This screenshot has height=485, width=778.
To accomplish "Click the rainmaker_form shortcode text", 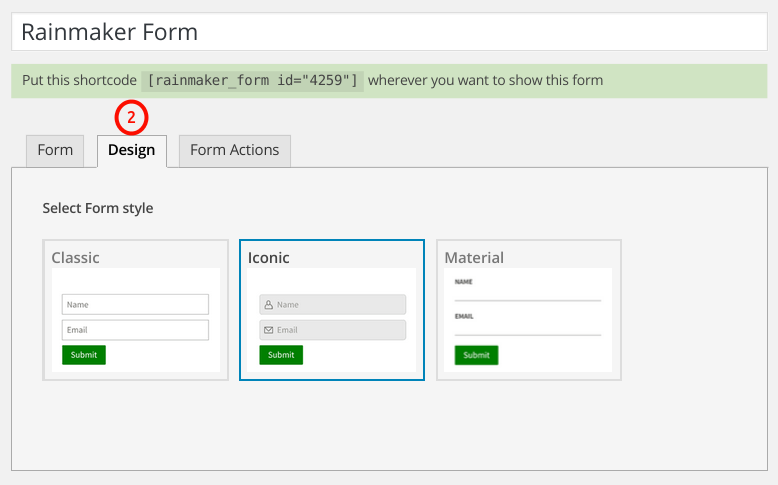I will coord(253,80).
